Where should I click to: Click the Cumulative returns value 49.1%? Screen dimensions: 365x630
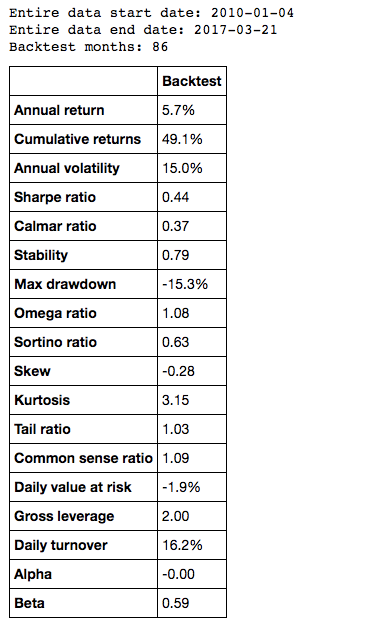[x=182, y=139]
